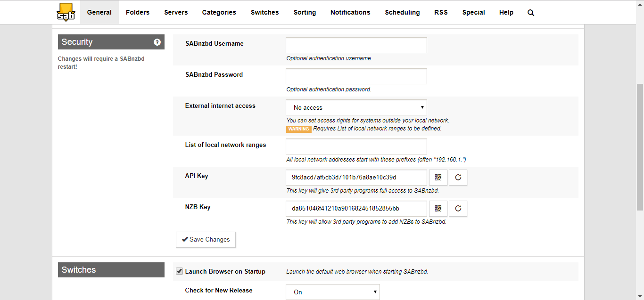The width and height of the screenshot is (644, 300).
Task: Open Check for New Release dropdown
Action: (x=333, y=292)
